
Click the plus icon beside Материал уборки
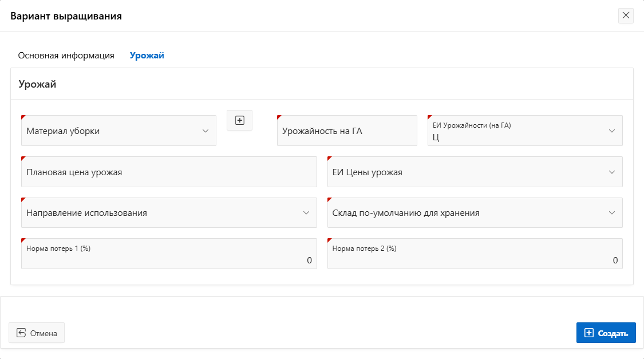point(240,120)
